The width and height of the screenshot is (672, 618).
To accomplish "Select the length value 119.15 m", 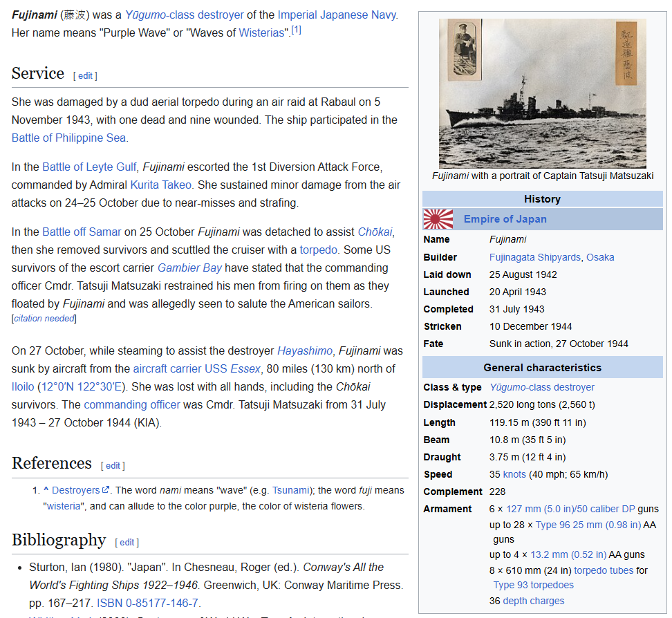I will (510, 423).
